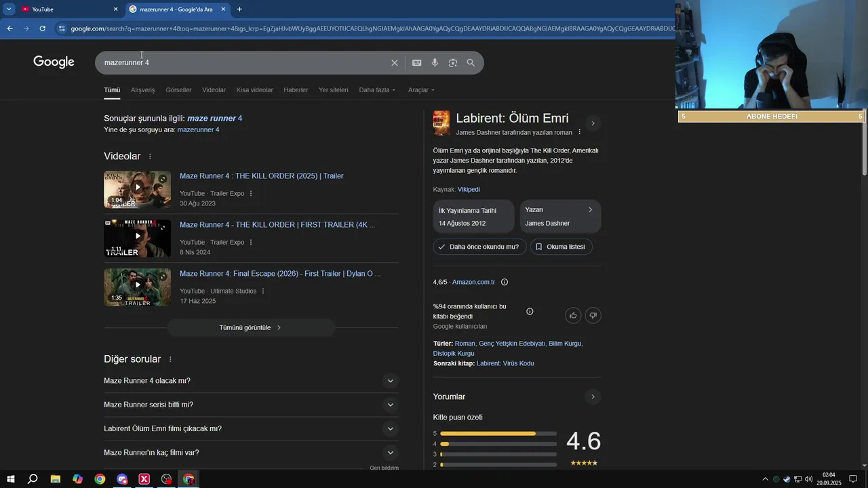The width and height of the screenshot is (868, 488).
Task: Select the Görseller search filter
Action: coord(178,89)
